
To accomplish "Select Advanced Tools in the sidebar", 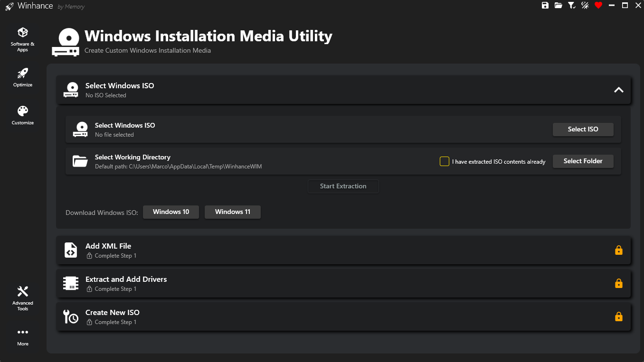I will tap(23, 298).
